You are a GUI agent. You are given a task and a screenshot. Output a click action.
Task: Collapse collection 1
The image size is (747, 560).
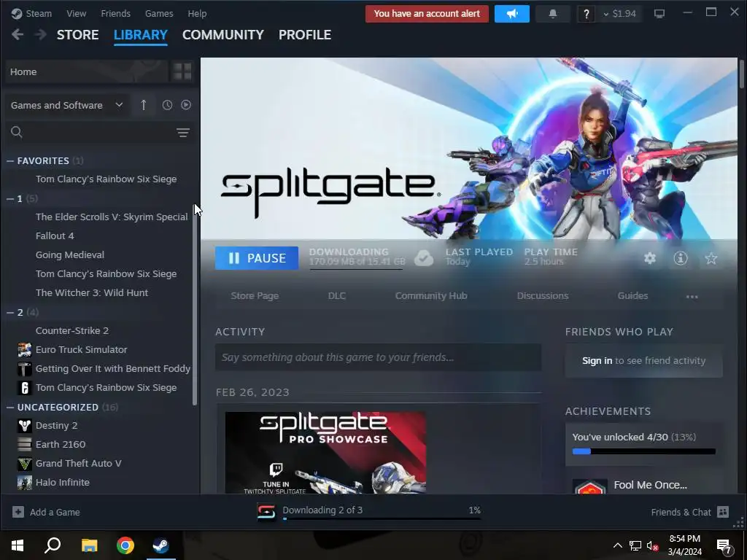(10, 198)
